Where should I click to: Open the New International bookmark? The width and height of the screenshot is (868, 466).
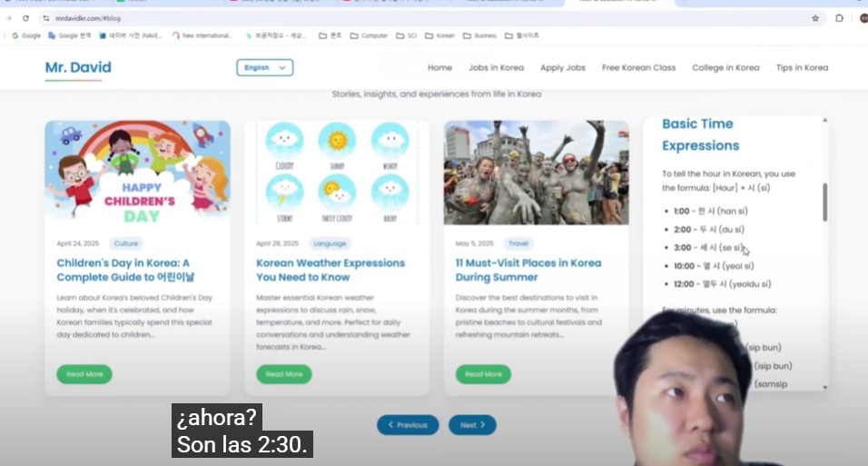coord(202,35)
